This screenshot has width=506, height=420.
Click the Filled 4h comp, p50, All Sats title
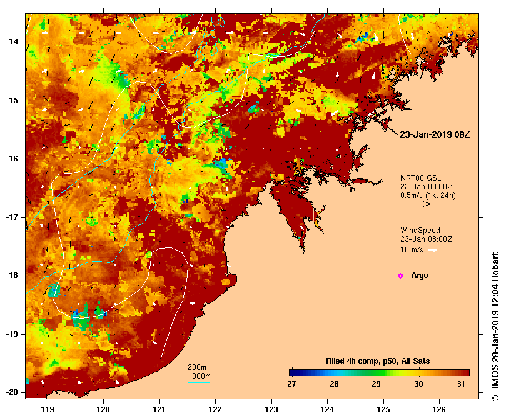(x=378, y=361)
